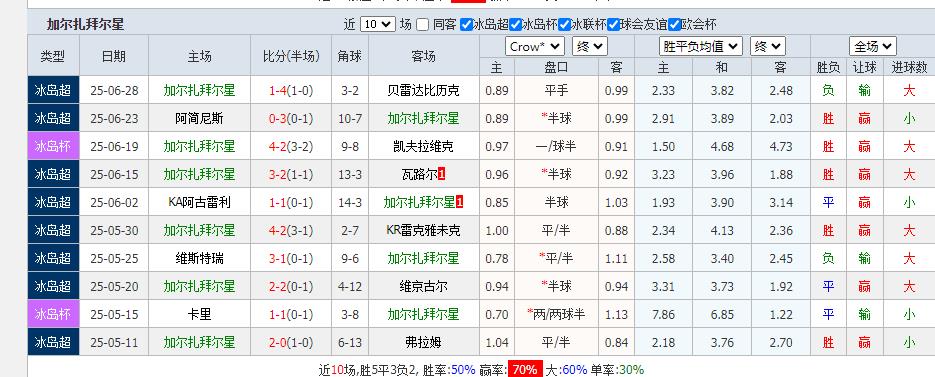Viewport: 935px width, 377px height.
Task: Click the *两/两球半 handicap cell
Action: pyautogui.click(x=556, y=314)
